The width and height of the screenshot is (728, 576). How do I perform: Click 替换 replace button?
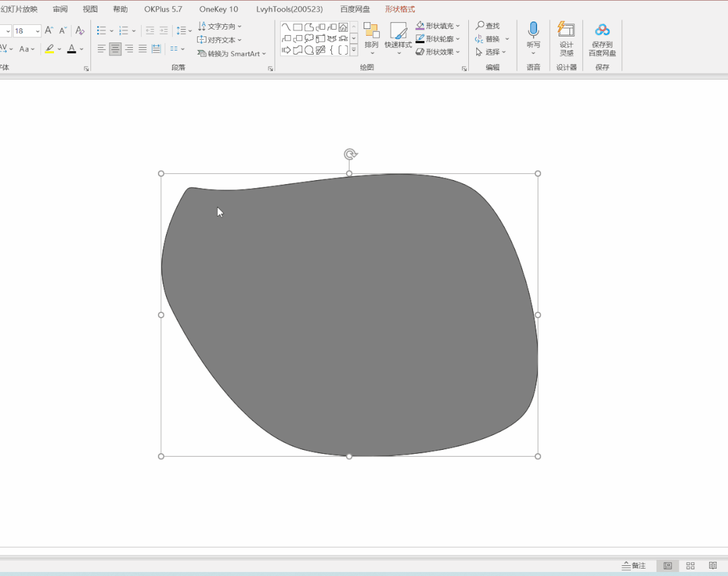[x=488, y=39]
